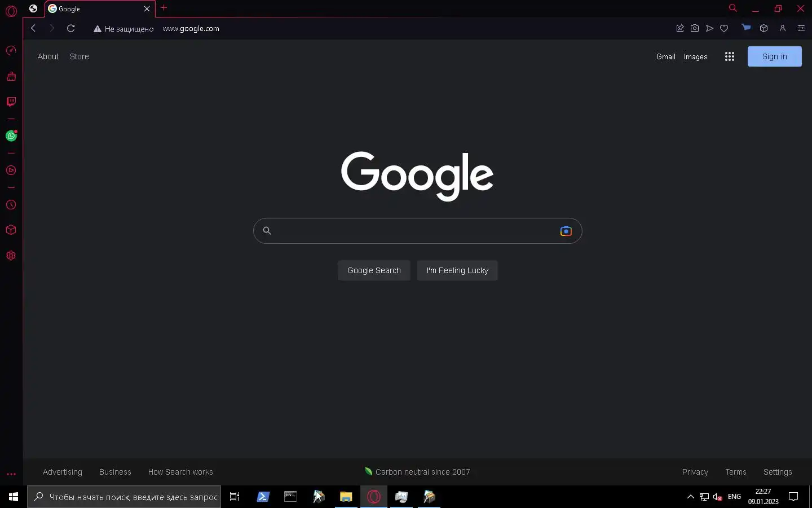812x508 pixels.
Task: Open the Privacy footer link
Action: point(695,472)
